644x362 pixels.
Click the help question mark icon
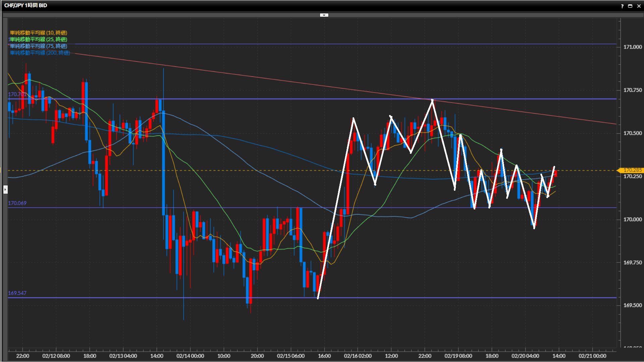click(622, 6)
